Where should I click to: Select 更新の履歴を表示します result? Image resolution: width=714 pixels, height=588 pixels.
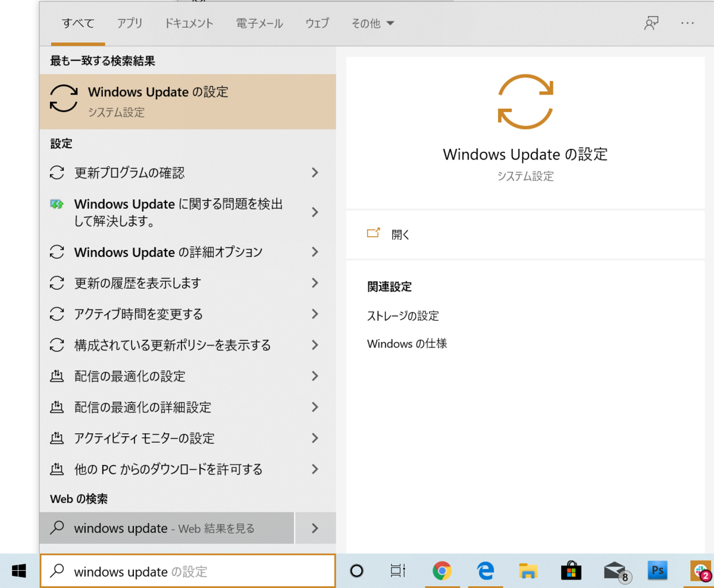(187, 283)
